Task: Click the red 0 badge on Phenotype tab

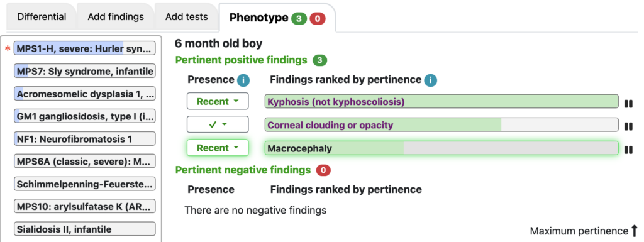Action: [x=318, y=18]
